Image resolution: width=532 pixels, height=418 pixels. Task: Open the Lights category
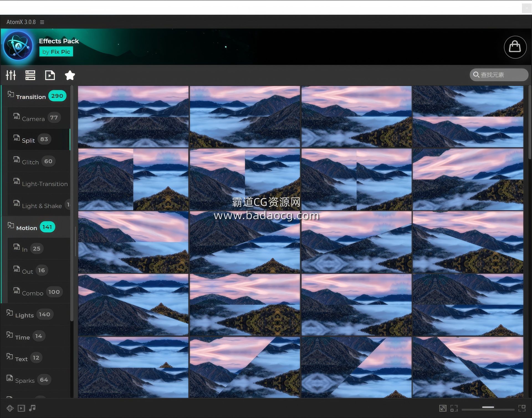click(x=35, y=315)
